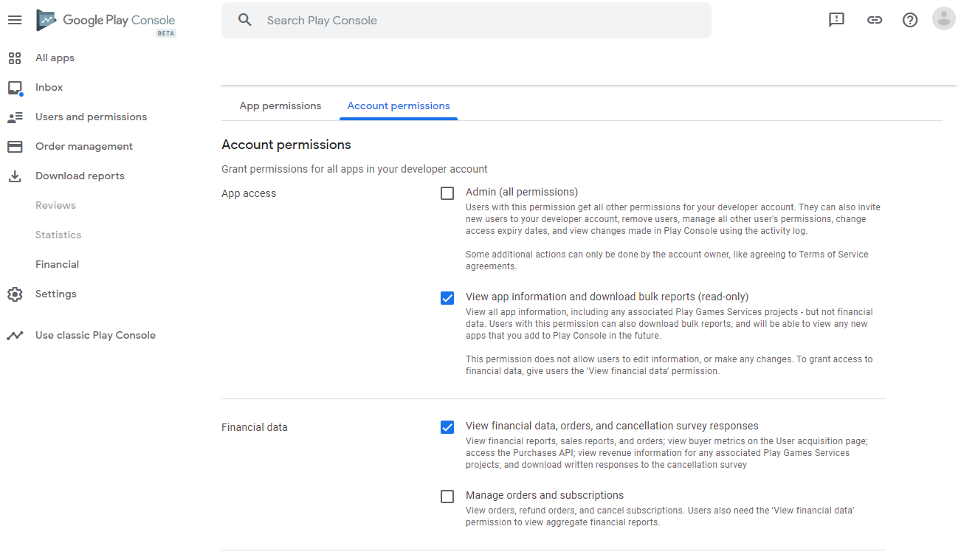Click Use classic Play Console
Viewport: 961px width, 560px height.
point(95,334)
